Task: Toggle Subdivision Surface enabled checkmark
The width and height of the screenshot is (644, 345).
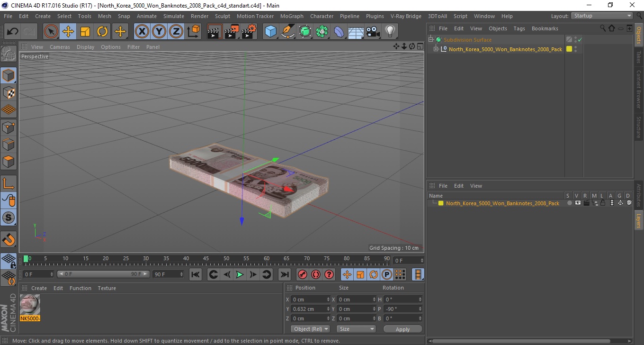Action: [580, 40]
